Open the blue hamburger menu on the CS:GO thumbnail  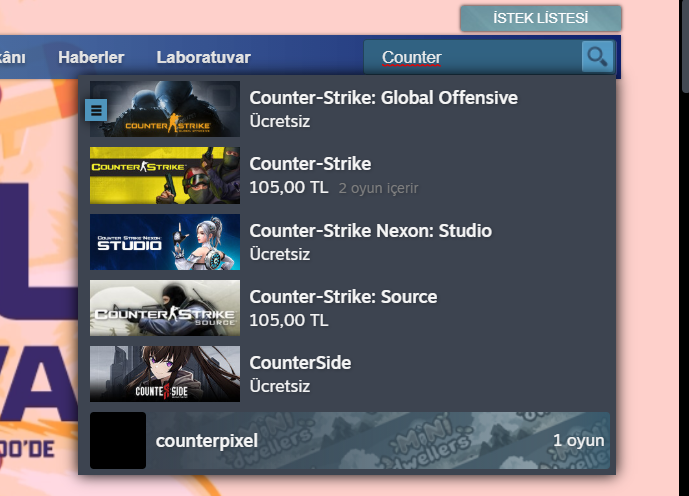tap(96, 110)
